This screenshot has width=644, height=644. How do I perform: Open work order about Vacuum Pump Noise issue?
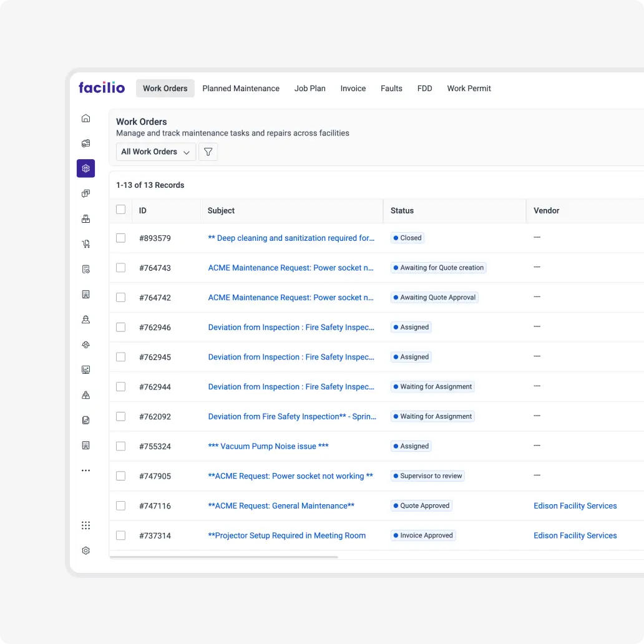[268, 446]
